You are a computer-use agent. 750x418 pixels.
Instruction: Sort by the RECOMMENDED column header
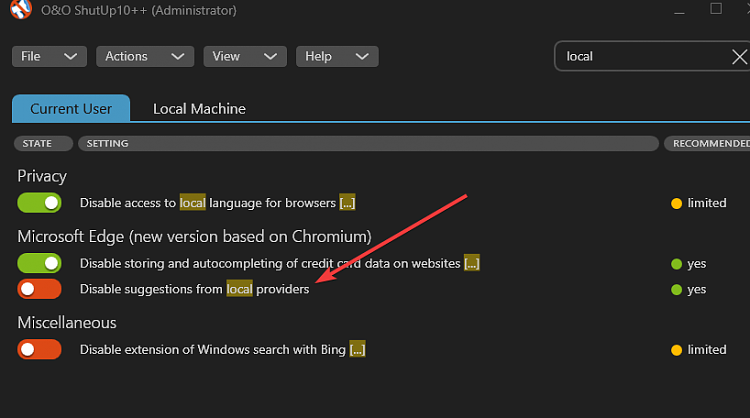[x=707, y=143]
